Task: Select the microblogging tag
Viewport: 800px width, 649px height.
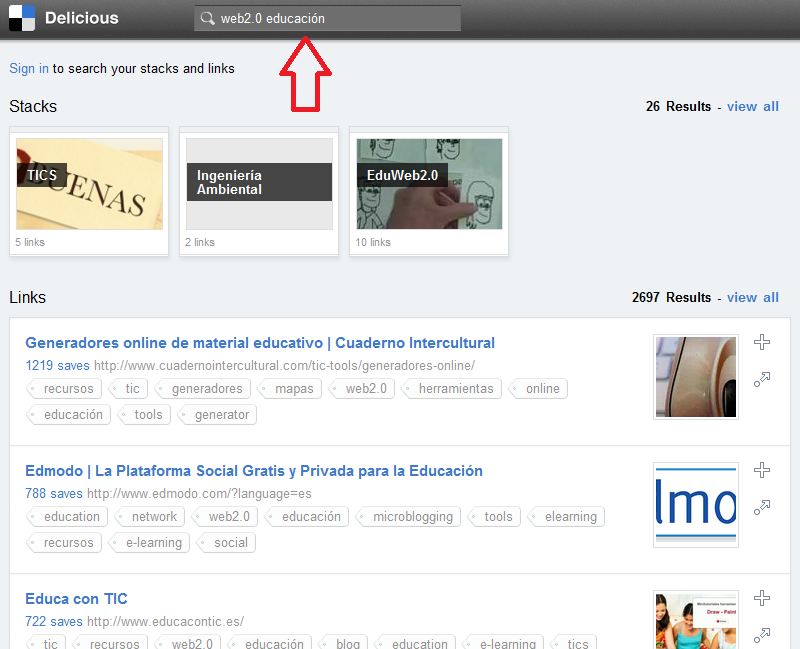Action: click(x=412, y=517)
